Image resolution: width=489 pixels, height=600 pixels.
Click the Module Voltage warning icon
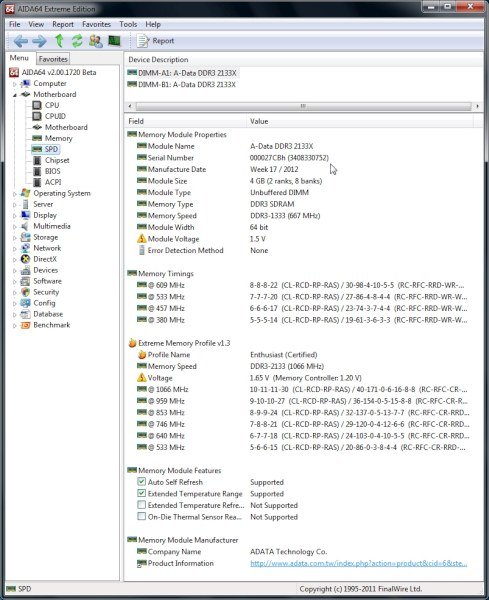tap(142, 239)
